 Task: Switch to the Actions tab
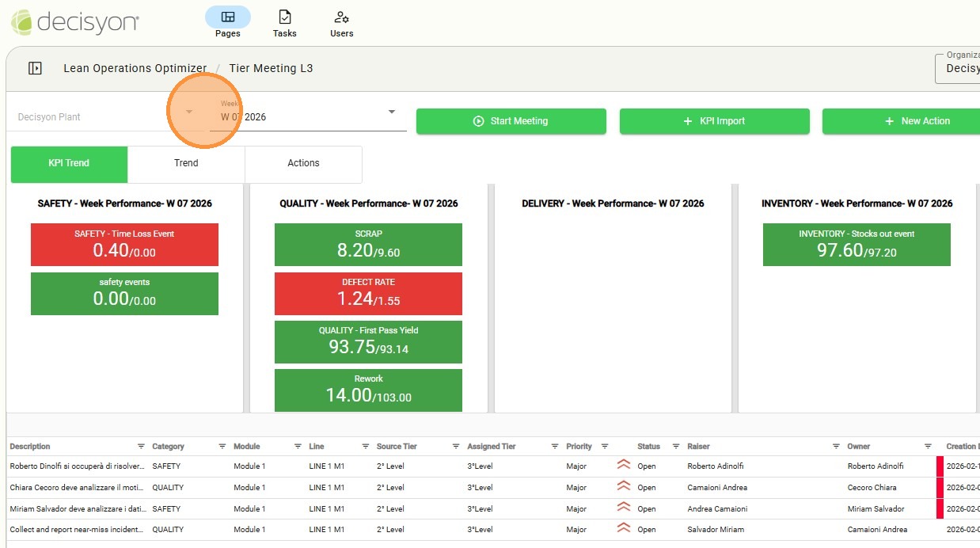coord(303,163)
